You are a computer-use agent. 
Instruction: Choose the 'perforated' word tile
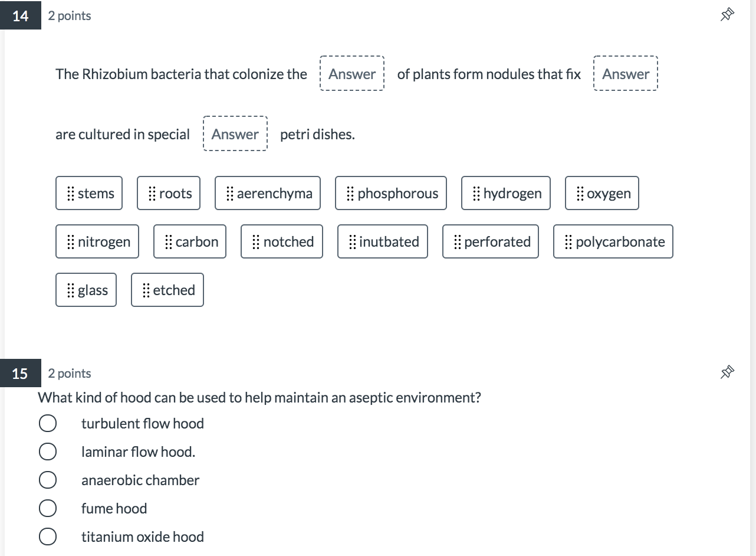491,241
